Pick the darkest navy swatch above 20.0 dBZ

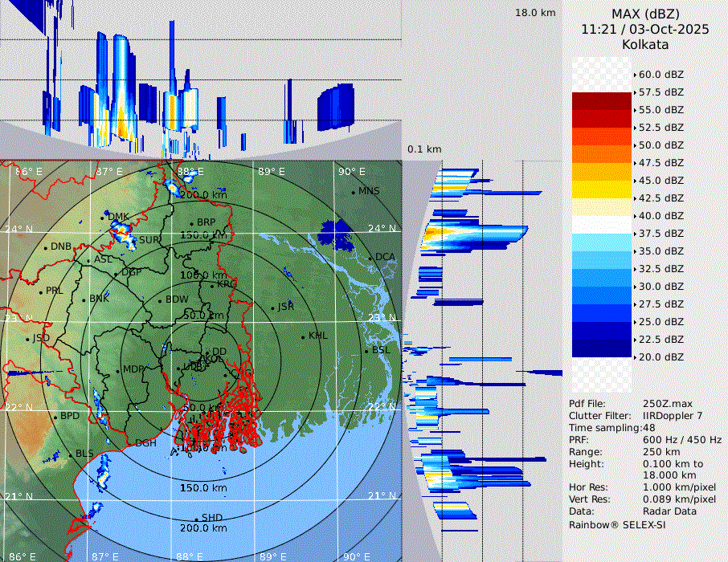coord(602,348)
